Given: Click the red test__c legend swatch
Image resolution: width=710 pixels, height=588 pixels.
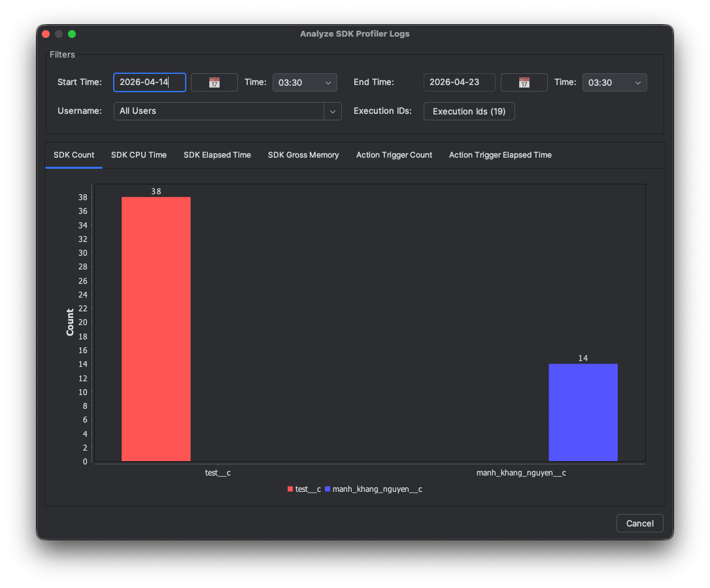Looking at the screenshot, I should coord(290,489).
